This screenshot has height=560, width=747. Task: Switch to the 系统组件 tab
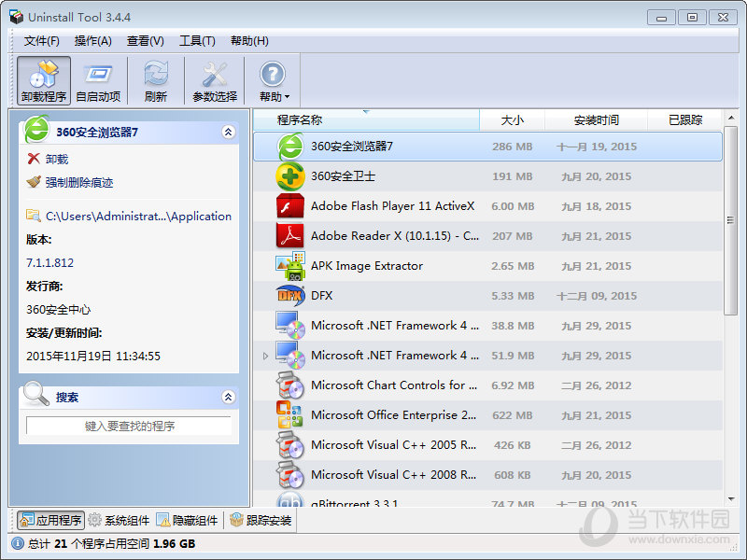[x=120, y=520]
